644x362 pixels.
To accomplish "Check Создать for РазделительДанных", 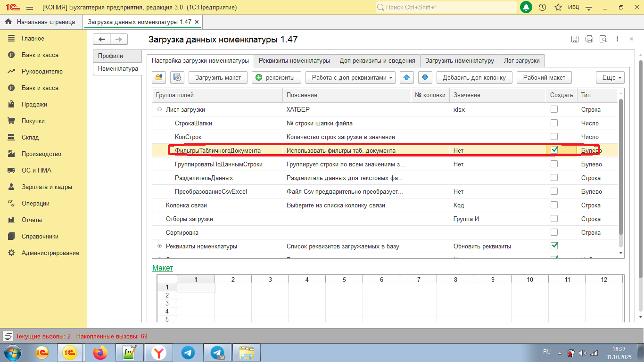I will click(554, 178).
